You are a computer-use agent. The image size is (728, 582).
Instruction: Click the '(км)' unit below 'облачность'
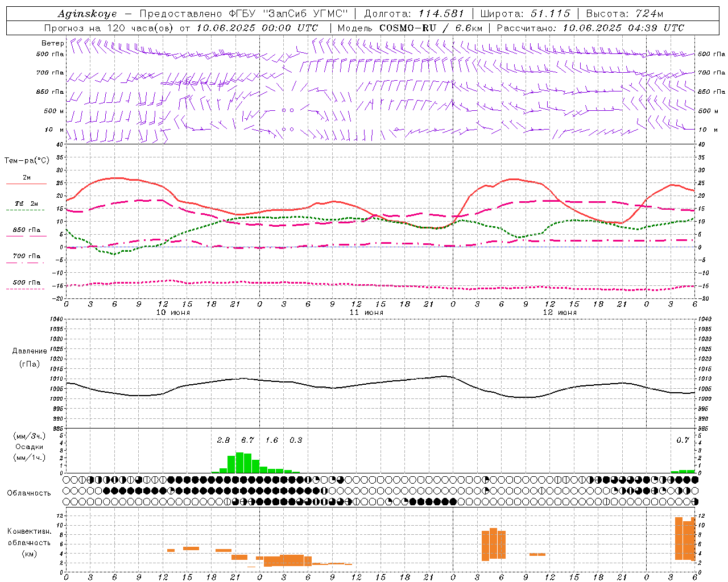(30, 554)
